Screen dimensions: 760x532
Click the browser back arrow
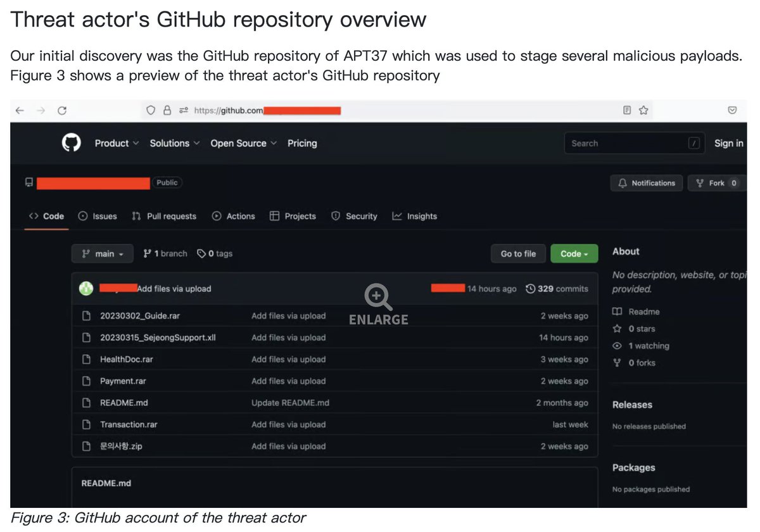click(20, 110)
